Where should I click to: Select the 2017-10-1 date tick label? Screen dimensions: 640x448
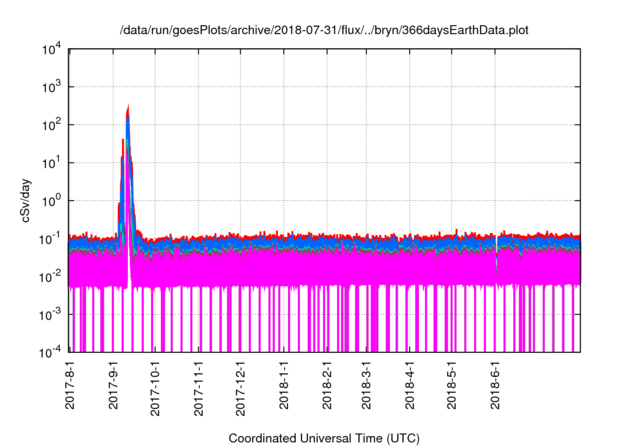pos(155,388)
